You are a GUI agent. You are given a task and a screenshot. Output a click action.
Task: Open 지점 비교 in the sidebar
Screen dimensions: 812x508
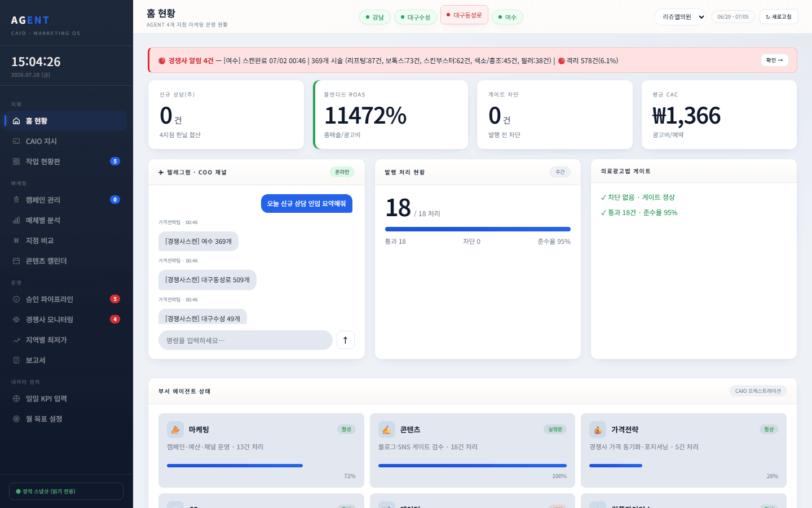[x=65, y=240]
